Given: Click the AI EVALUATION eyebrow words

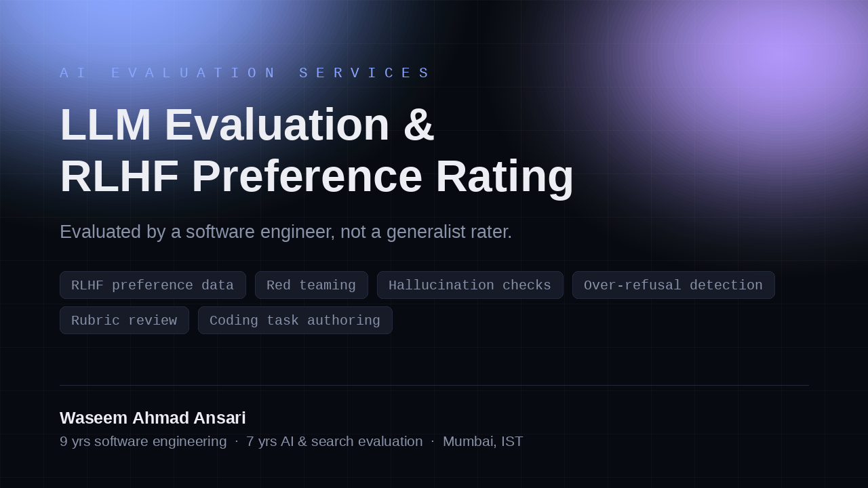Looking at the screenshot, I should (x=167, y=73).
